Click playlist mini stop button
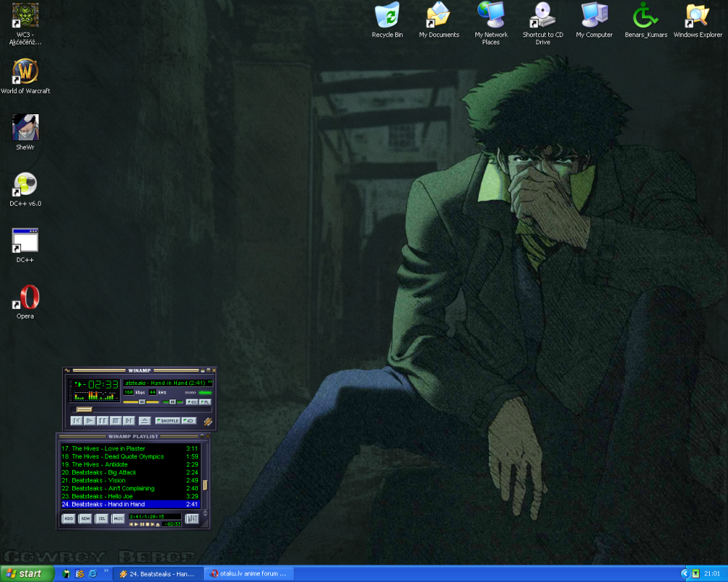 [x=148, y=525]
